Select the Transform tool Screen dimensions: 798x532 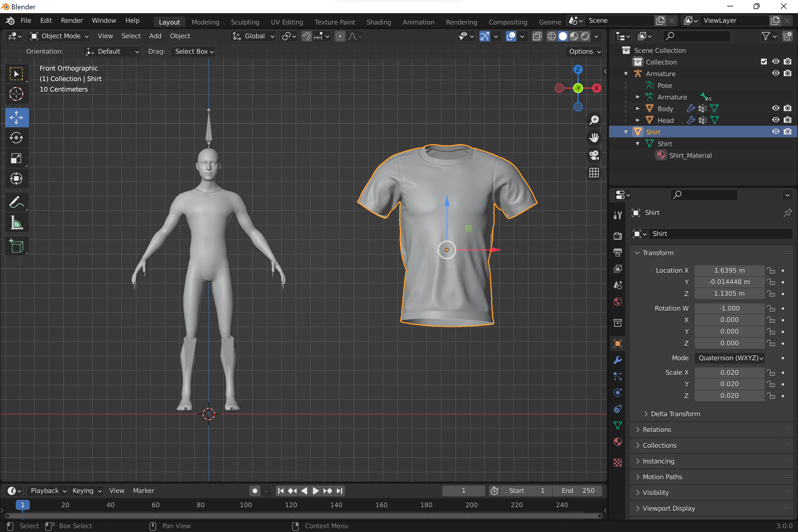[17, 178]
